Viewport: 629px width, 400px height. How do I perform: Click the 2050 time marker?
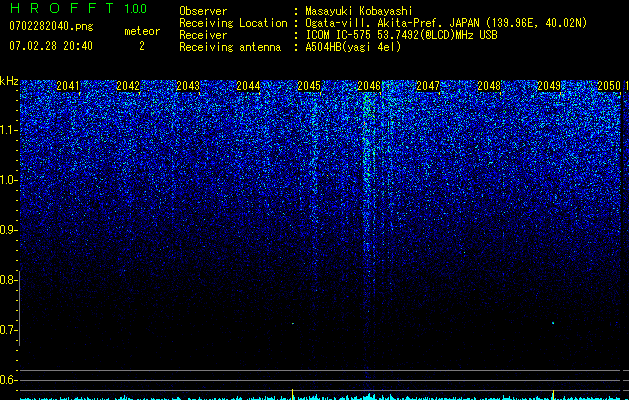(609, 85)
